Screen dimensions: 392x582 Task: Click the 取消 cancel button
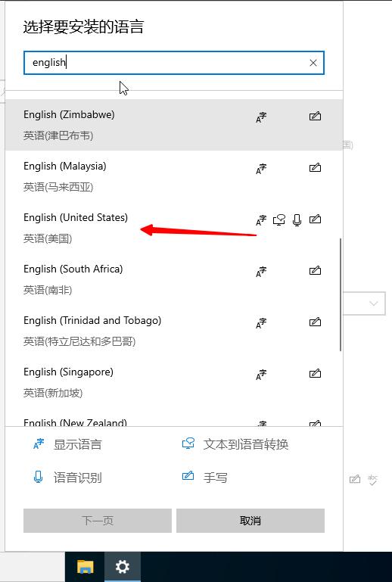point(250,521)
